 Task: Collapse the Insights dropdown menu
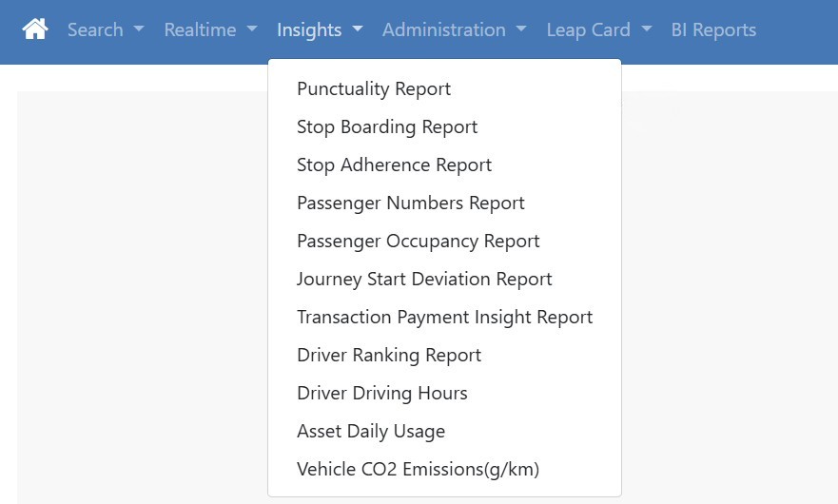click(x=319, y=29)
